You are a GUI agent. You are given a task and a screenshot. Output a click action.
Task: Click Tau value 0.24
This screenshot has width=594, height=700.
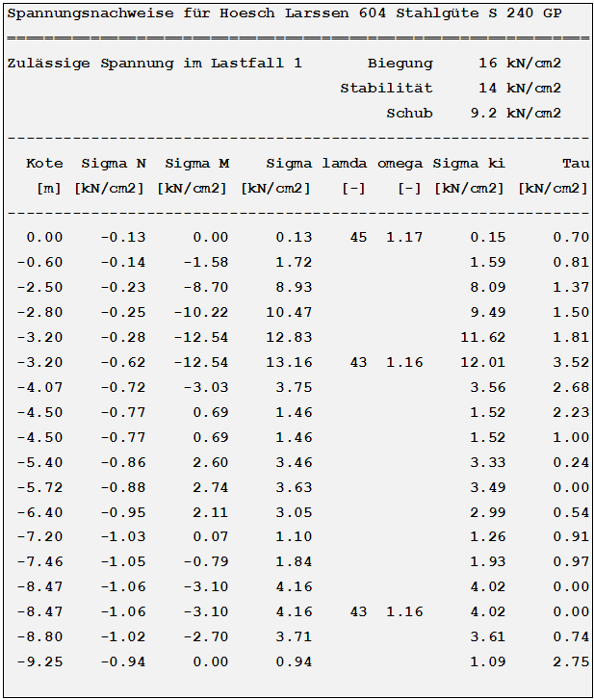(x=571, y=462)
